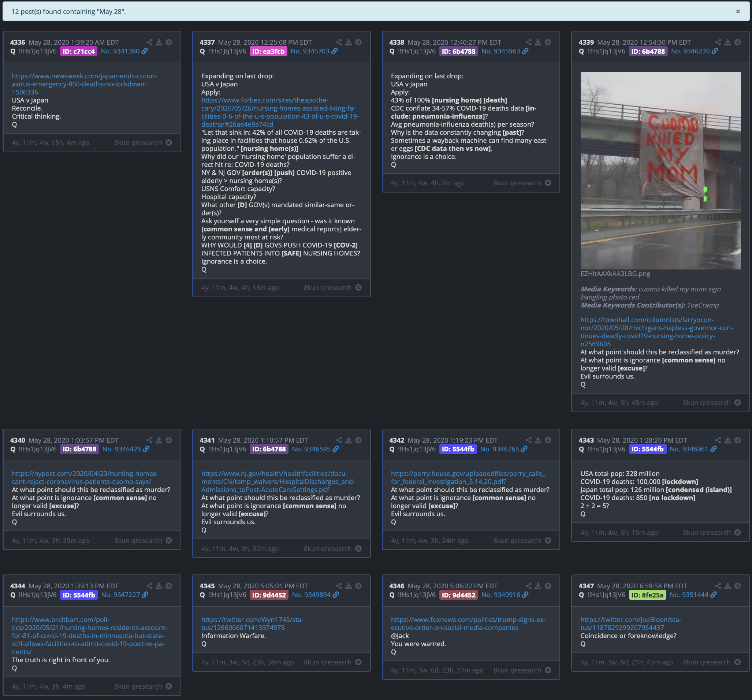The image size is (752, 700).
Task: Click circle-x icon in post 4336 footer
Action: (169, 142)
